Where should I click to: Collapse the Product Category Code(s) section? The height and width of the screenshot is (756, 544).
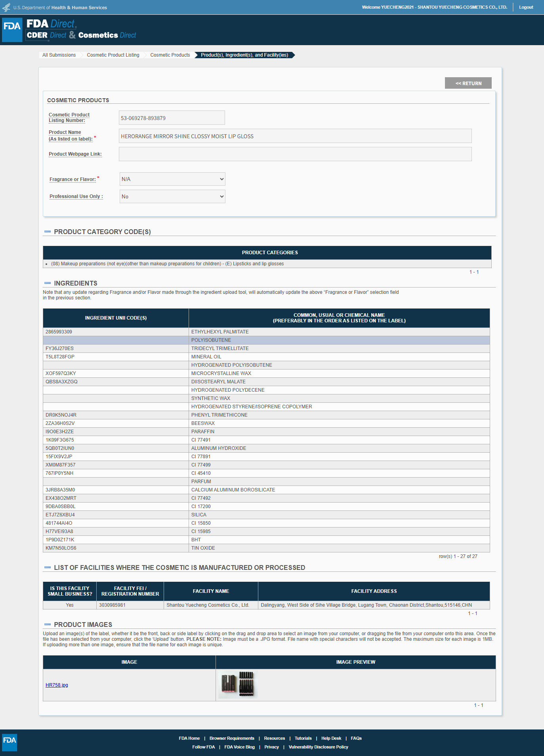coord(48,232)
